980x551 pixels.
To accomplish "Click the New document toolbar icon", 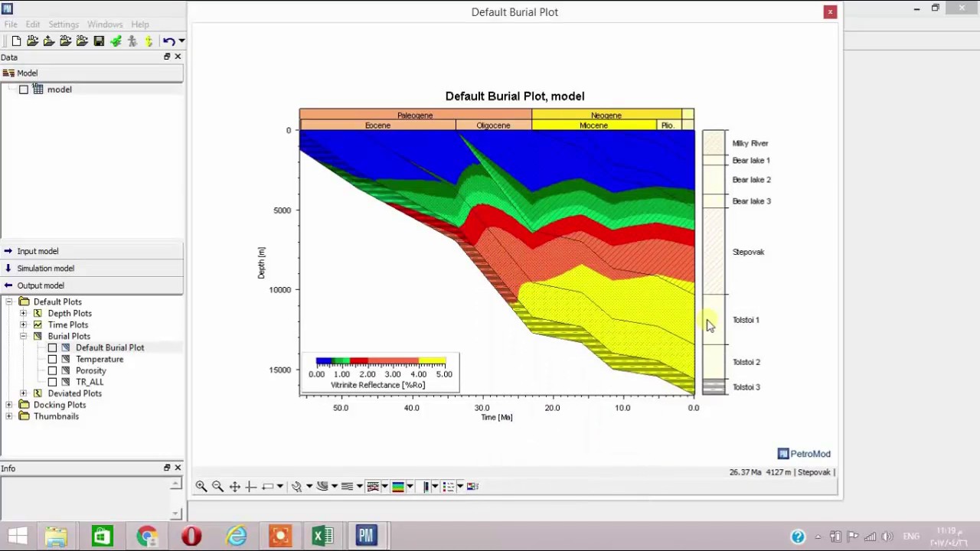I will tap(16, 41).
